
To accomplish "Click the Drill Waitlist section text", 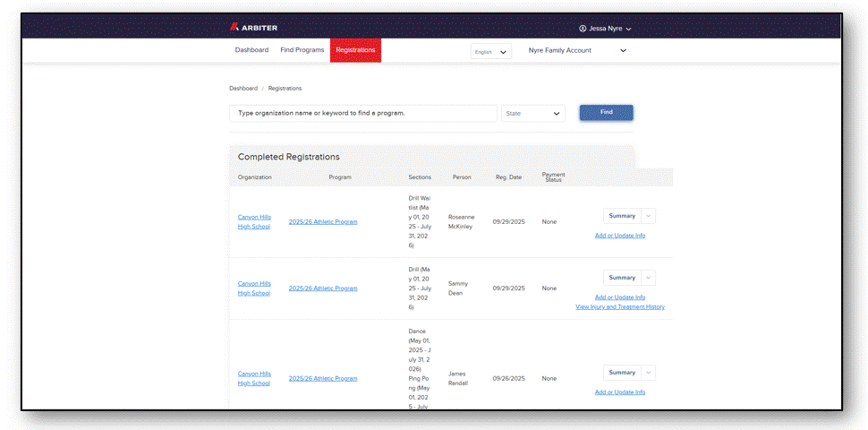I will [420, 221].
